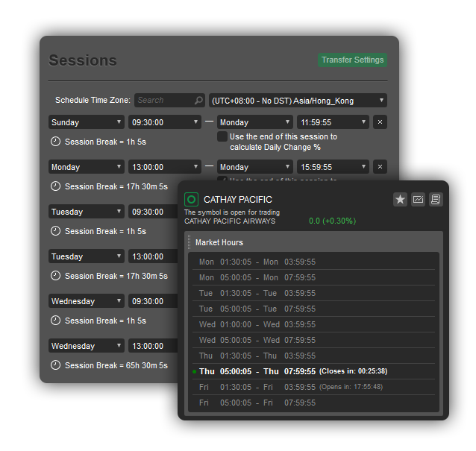
Task: Open the 11:59:55 end time dropdown
Action: (333, 122)
